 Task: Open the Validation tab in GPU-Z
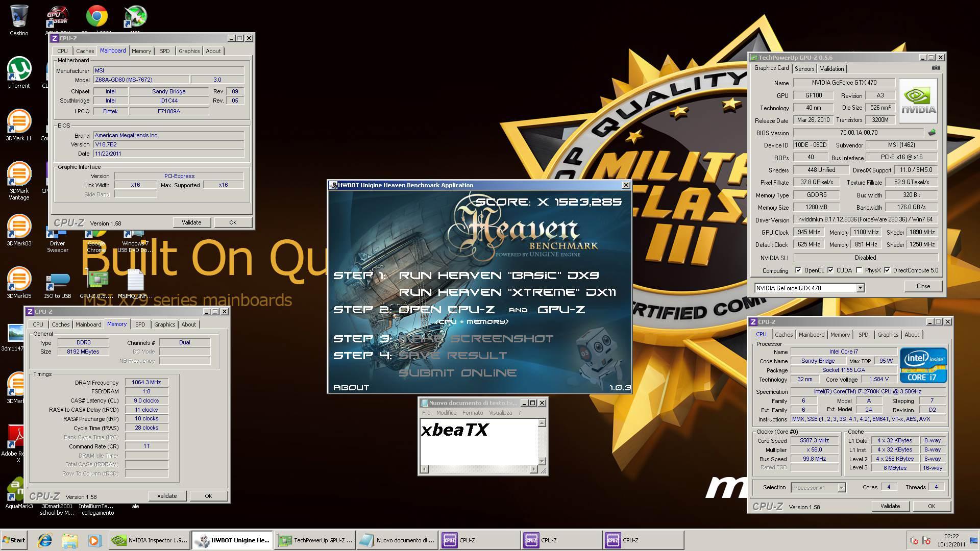pyautogui.click(x=832, y=69)
